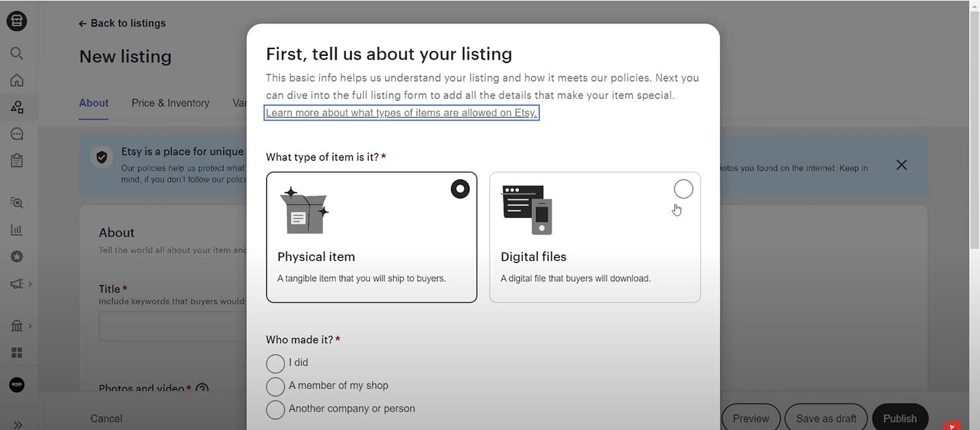Click 'A digital file that buyers will download' text

click(575, 279)
